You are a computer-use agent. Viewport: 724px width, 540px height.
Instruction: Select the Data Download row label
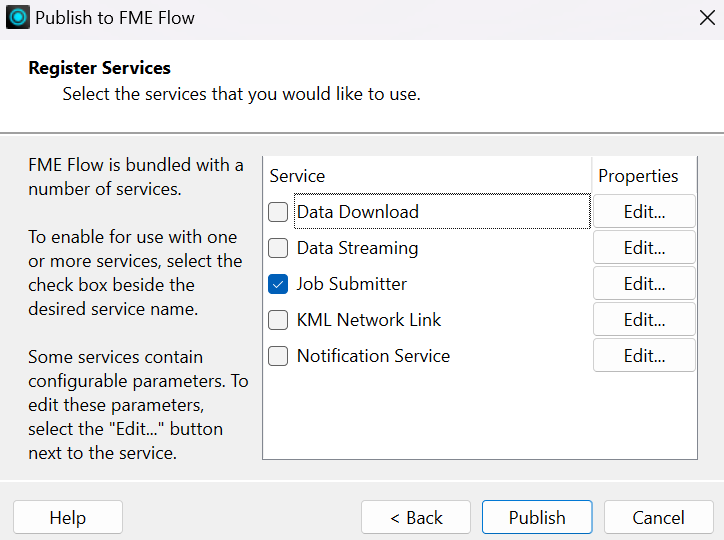[x=358, y=212]
